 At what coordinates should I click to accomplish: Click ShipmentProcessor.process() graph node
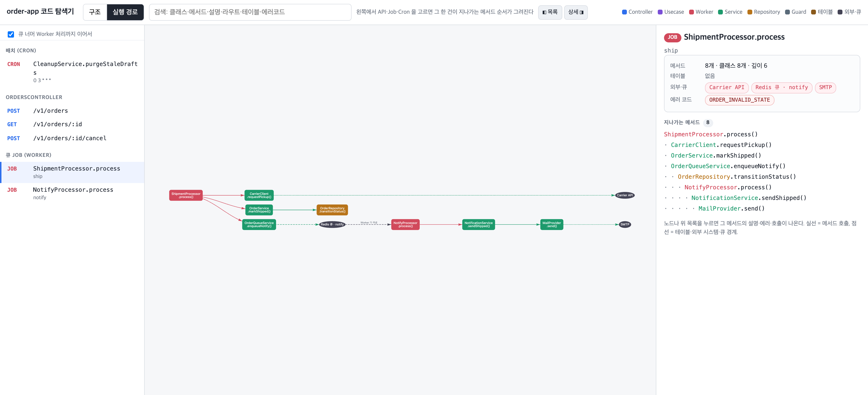click(186, 196)
